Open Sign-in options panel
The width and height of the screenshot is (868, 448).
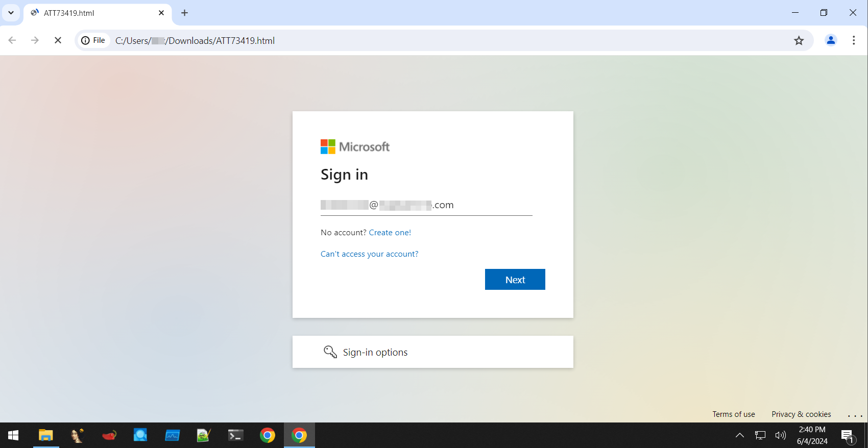432,352
